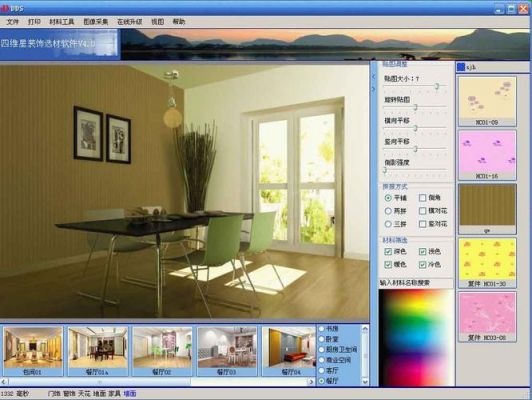Viewport: 532px width, 400px height.
Task: Click the left-pointing panel collapse arrow
Action: point(374,77)
